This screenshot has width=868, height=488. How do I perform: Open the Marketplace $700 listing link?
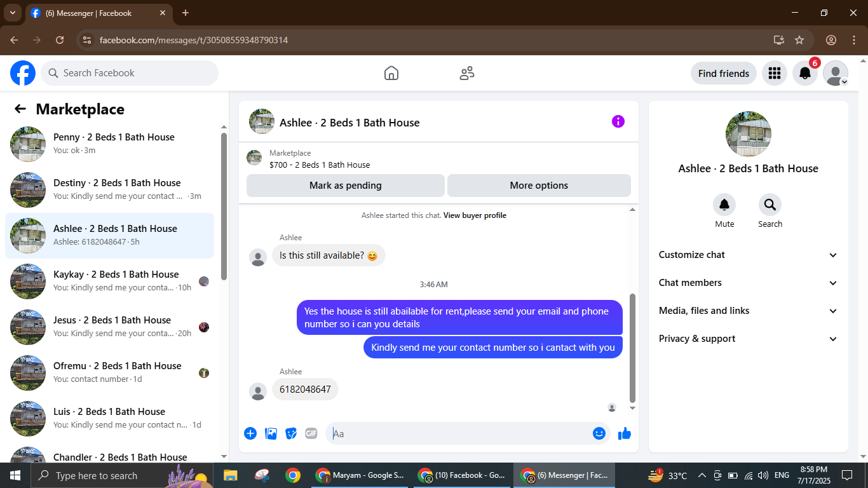point(320,165)
